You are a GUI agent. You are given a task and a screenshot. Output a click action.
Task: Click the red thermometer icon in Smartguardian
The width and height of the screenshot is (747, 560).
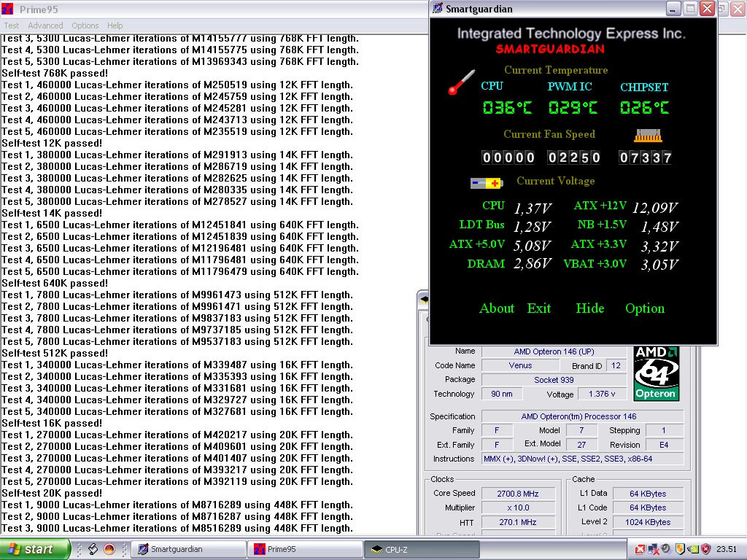point(461,82)
